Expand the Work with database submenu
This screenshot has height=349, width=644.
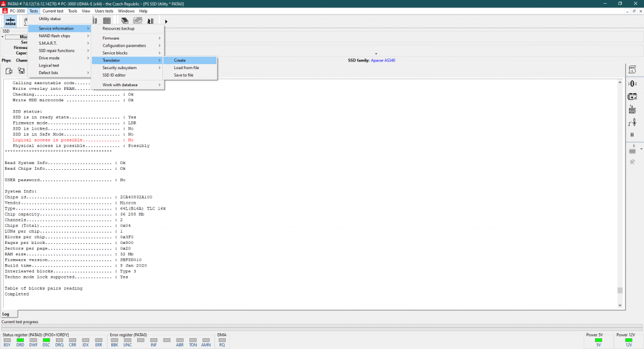[x=128, y=85]
